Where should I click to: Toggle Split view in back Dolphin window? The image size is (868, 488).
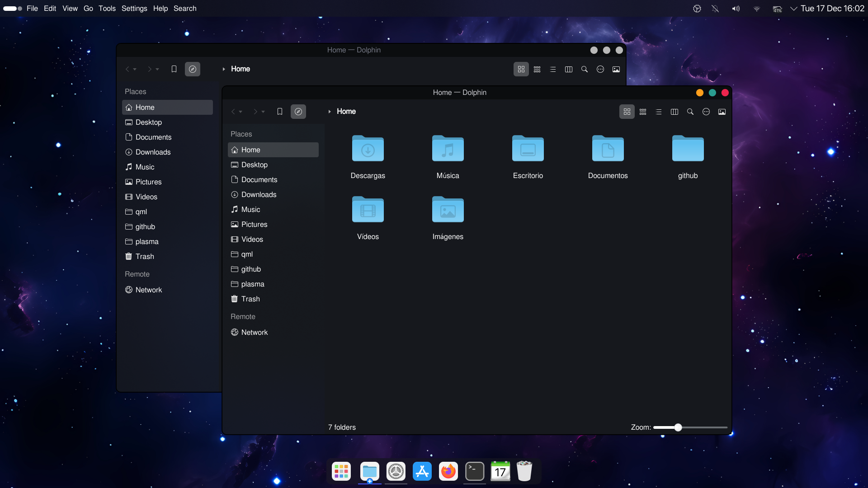[569, 69]
